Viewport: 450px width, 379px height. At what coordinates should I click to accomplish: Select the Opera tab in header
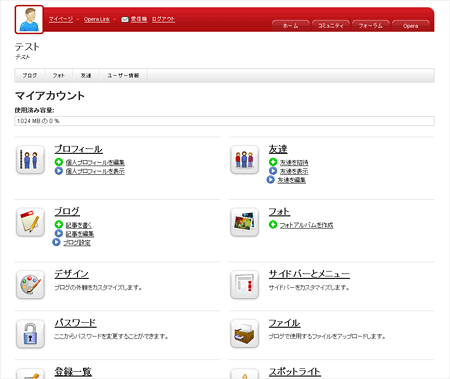(x=411, y=26)
